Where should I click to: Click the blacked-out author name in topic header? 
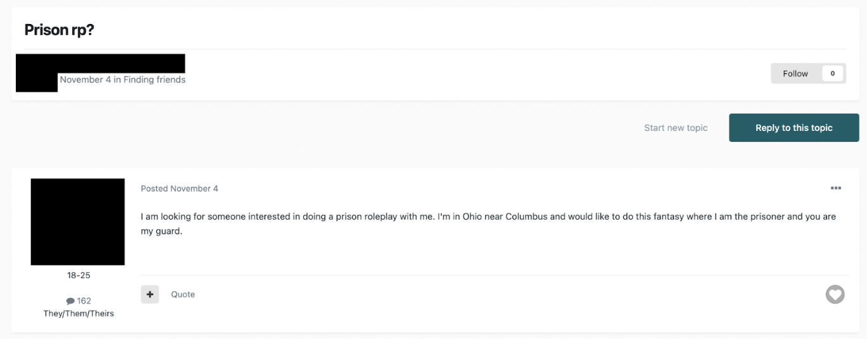point(120,63)
